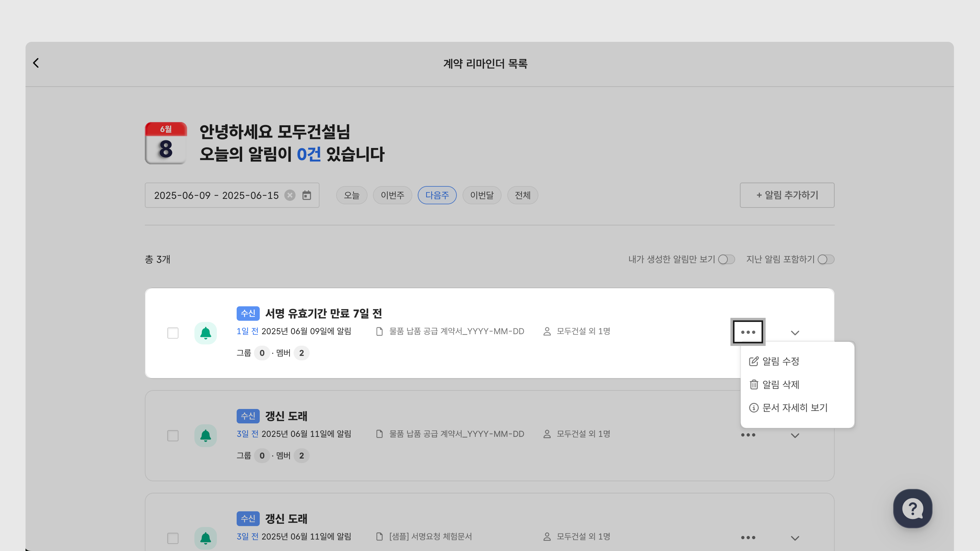Click the 수신 tag on 서명요청 체험문서 reminder
The height and width of the screenshot is (551, 980).
pyautogui.click(x=248, y=519)
